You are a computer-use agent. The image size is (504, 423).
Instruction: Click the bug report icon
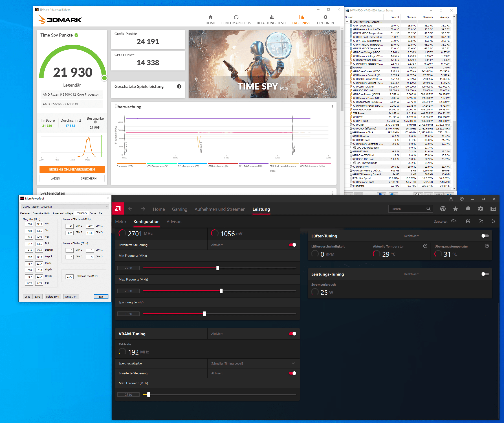[451, 199]
